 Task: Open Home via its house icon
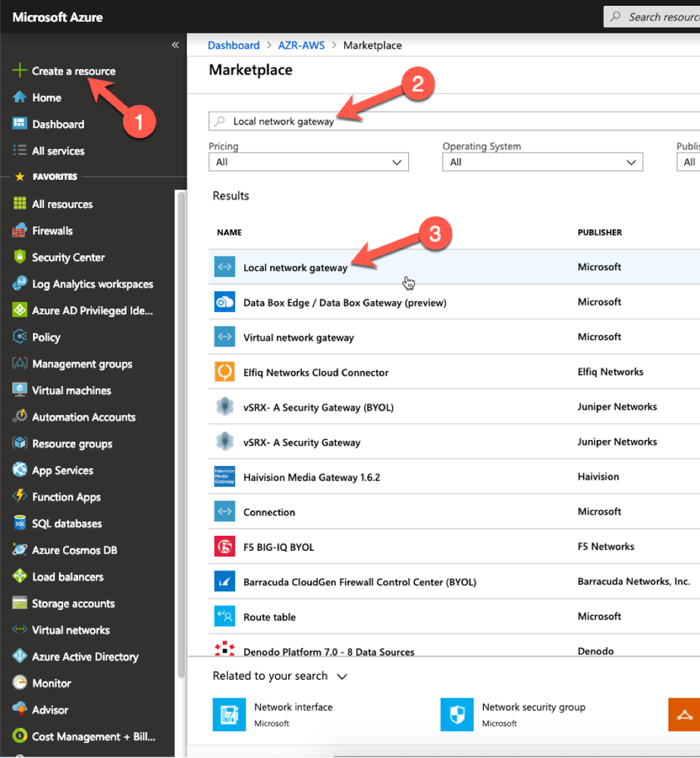coord(19,97)
